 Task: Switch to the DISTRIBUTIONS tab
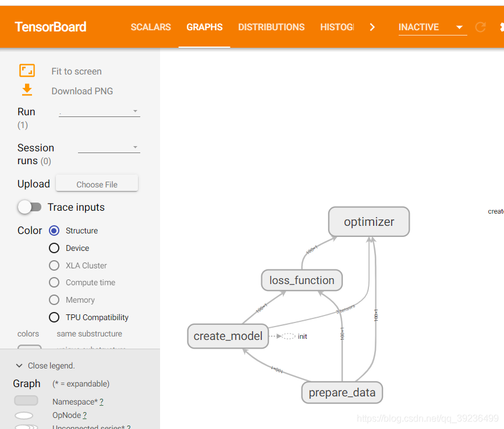tap(271, 27)
